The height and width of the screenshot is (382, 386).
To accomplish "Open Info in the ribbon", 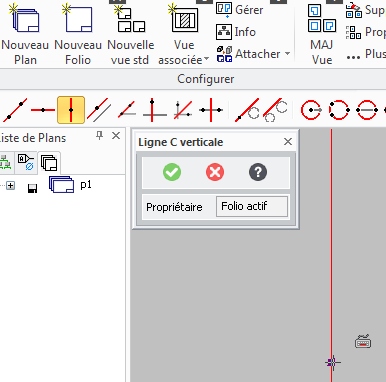I will coord(236,32).
